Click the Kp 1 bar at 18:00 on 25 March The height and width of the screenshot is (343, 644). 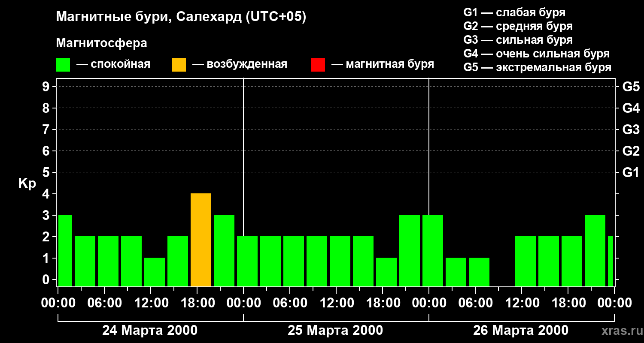click(x=386, y=272)
